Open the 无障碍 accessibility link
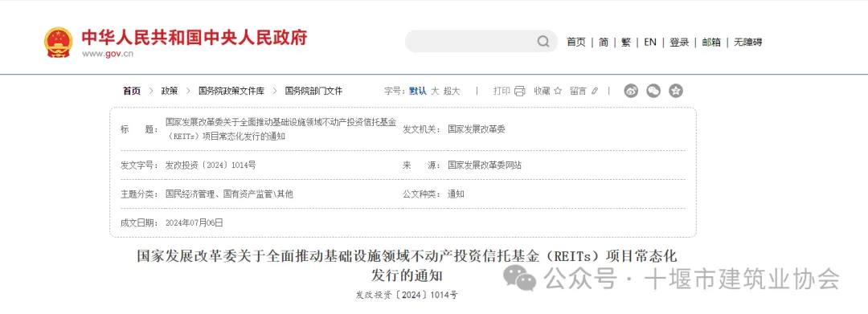 coord(748,42)
